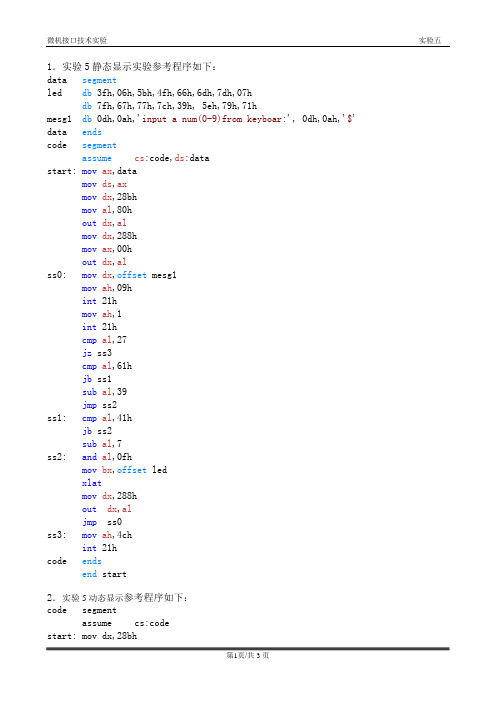
Task: Click instruction mov ds,ax
Action: [104, 184]
